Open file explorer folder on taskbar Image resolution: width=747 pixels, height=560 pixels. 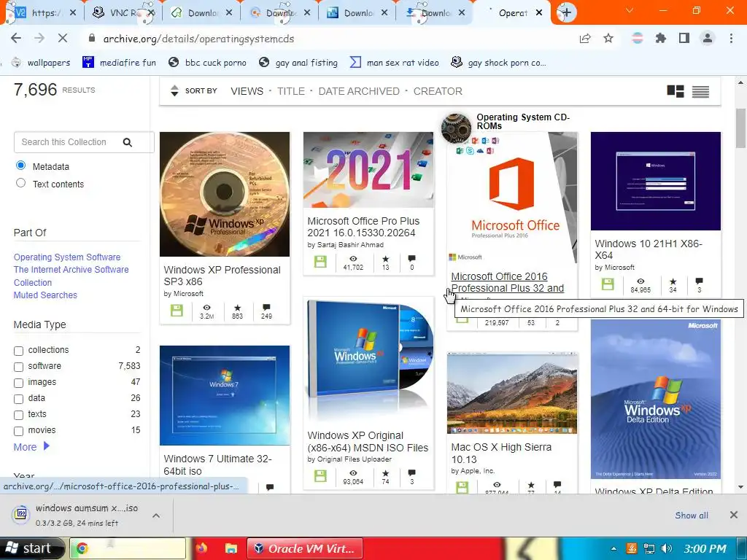coord(231,548)
